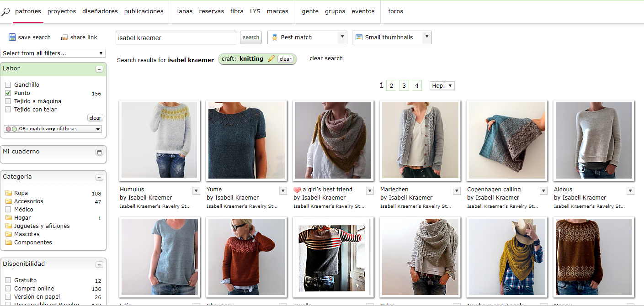Go to the proyectos tab
Viewport: 644px width, 306px height.
tap(62, 11)
